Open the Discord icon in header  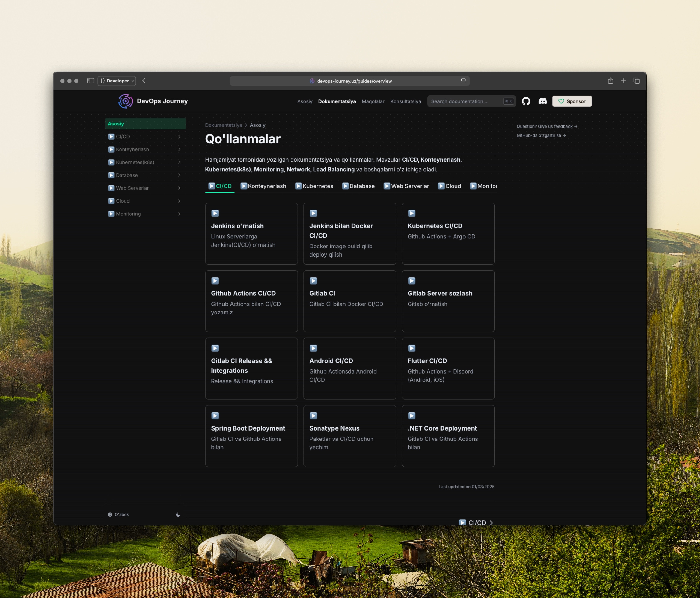pyautogui.click(x=543, y=101)
